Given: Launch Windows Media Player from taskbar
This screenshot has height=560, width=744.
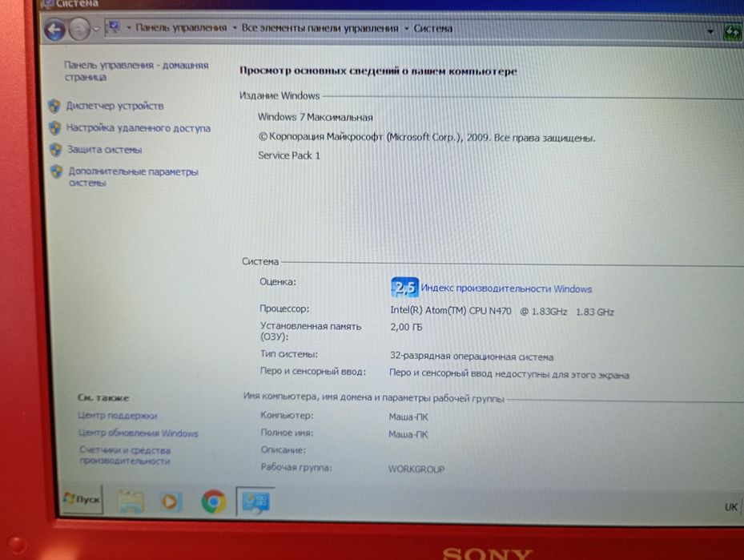Looking at the screenshot, I should tap(170, 502).
